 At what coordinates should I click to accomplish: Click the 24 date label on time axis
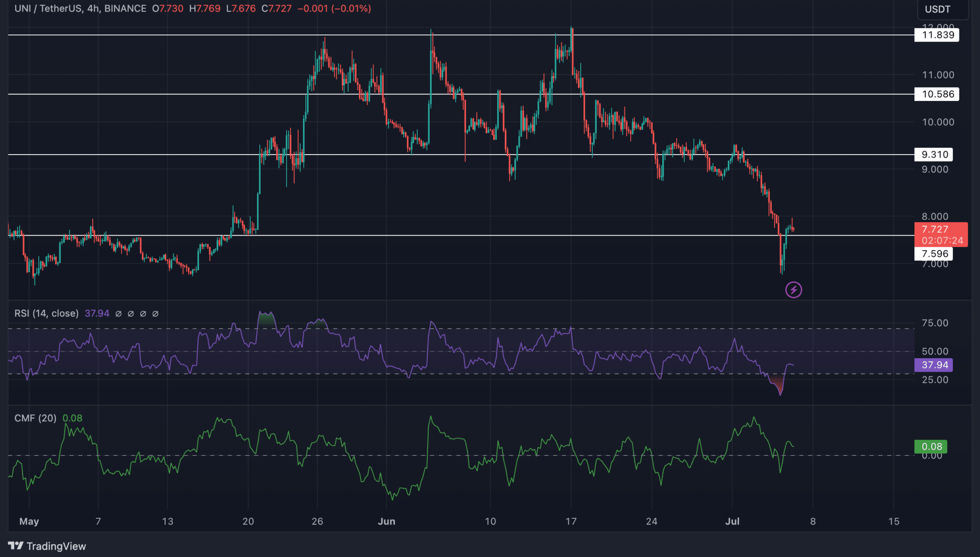652,522
